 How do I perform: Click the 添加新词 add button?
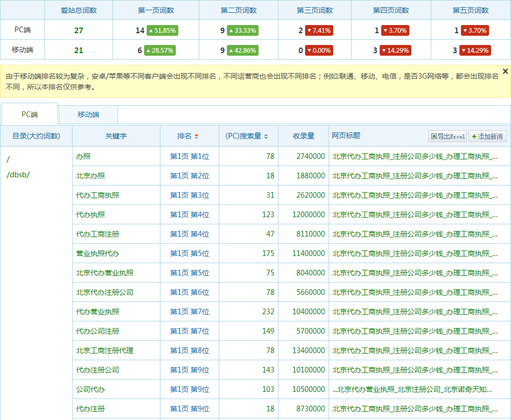pos(487,136)
